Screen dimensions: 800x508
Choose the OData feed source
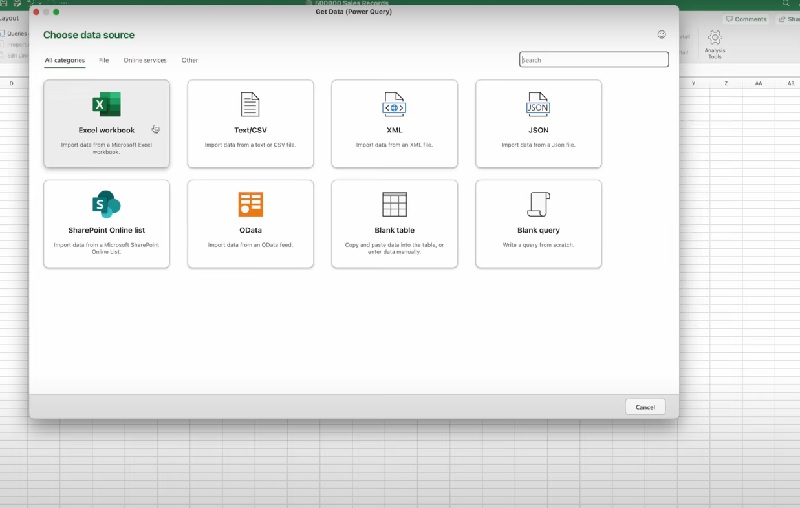250,223
